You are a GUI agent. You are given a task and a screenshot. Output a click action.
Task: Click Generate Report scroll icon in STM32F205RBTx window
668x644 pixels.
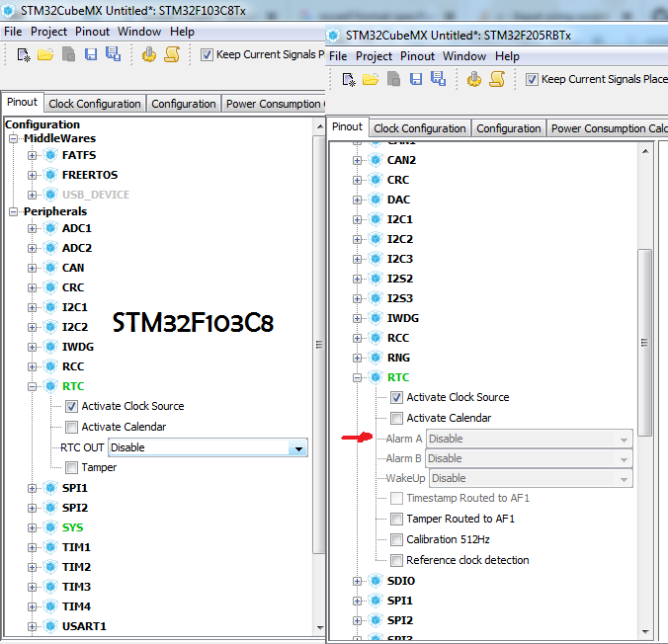point(497,79)
